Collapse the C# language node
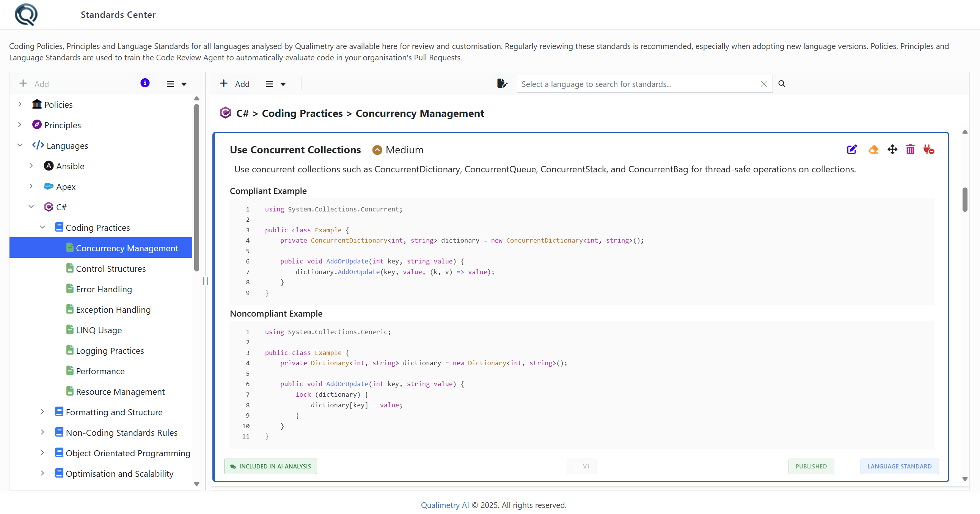The width and height of the screenshot is (980, 514). click(31, 207)
